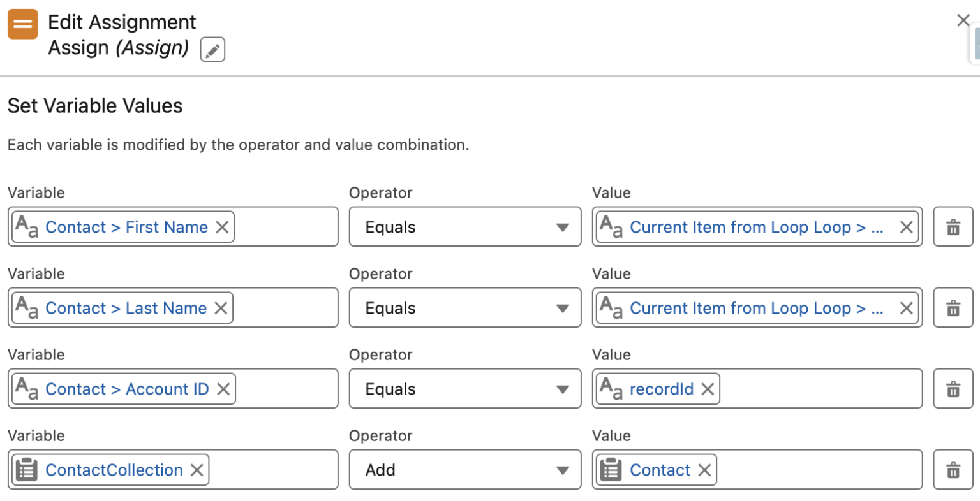Open the Equals operator dropdown for First Name
This screenshot has width=980, height=501.
464,226
